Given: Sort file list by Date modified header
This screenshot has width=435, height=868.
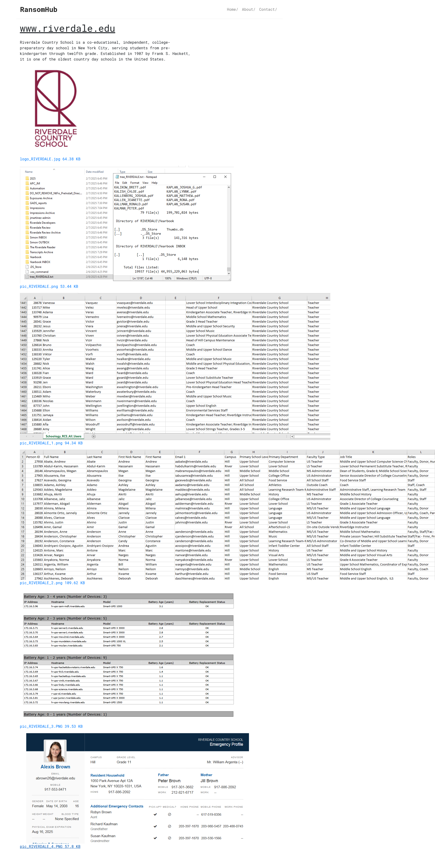Looking at the screenshot, I should coord(95,172).
